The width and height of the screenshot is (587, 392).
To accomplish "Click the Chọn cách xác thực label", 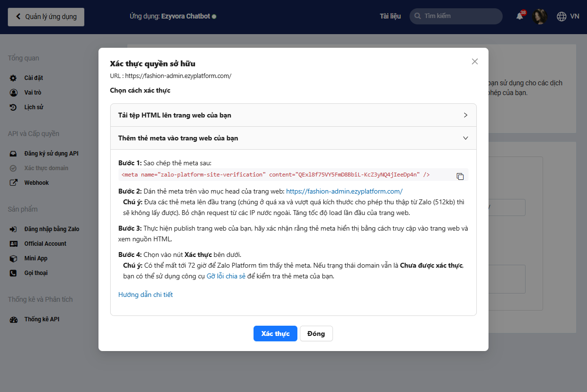I will pyautogui.click(x=140, y=91).
